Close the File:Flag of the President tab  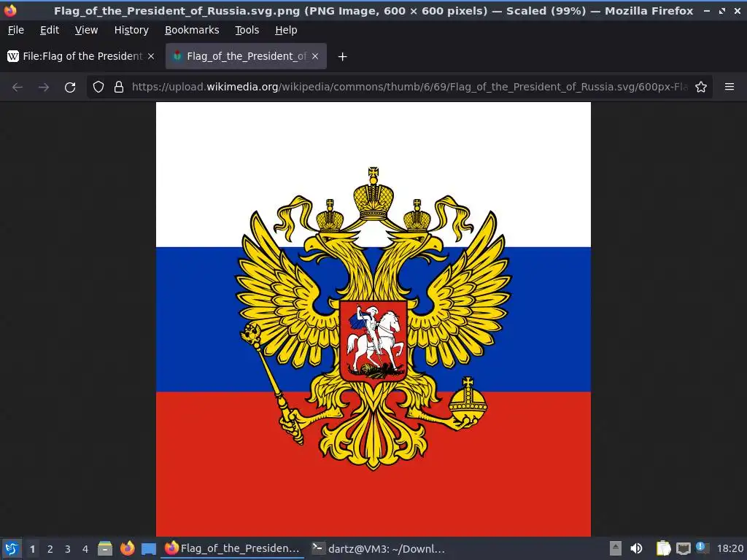pos(151,56)
